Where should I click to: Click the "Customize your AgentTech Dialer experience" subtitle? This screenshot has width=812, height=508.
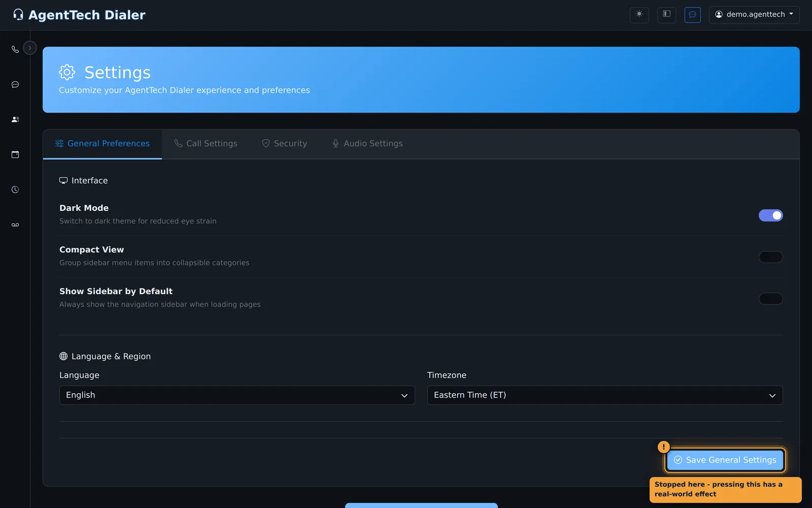(184, 90)
